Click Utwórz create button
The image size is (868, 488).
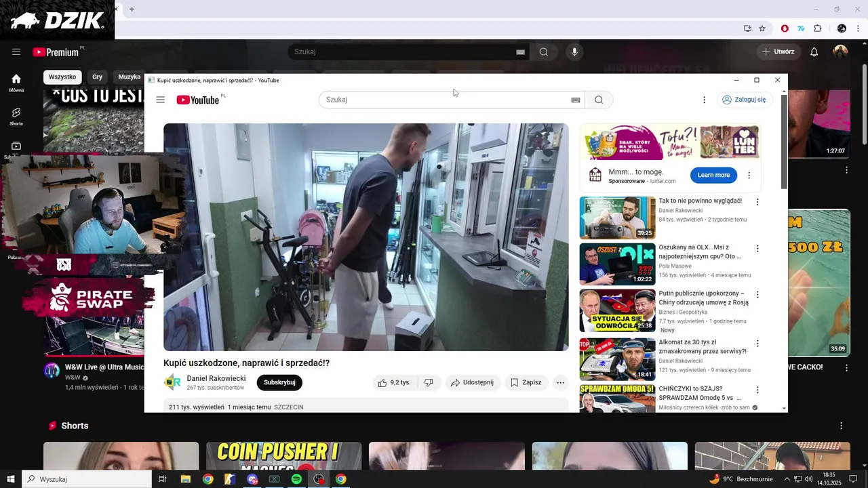pos(778,52)
